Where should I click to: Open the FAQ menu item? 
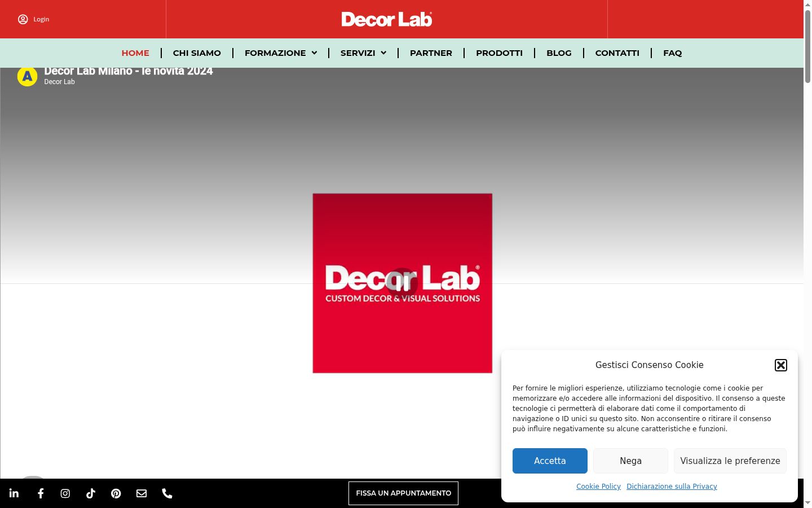click(673, 53)
